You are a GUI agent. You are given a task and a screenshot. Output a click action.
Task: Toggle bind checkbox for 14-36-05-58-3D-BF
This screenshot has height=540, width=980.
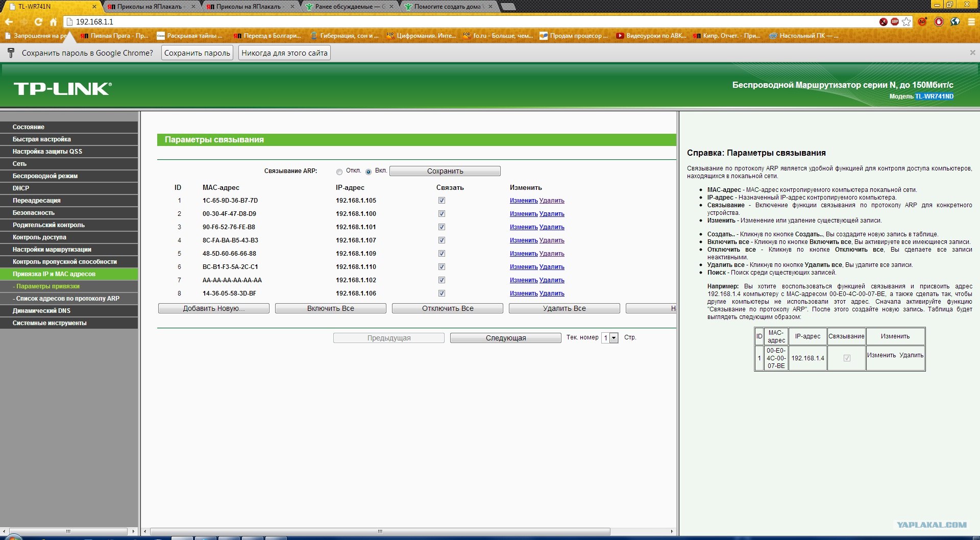point(442,293)
